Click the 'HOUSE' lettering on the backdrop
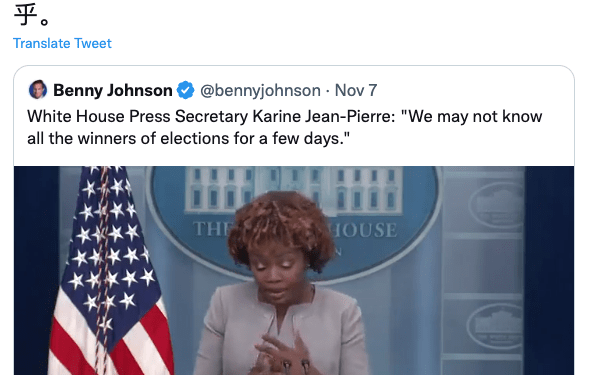 tap(365, 230)
